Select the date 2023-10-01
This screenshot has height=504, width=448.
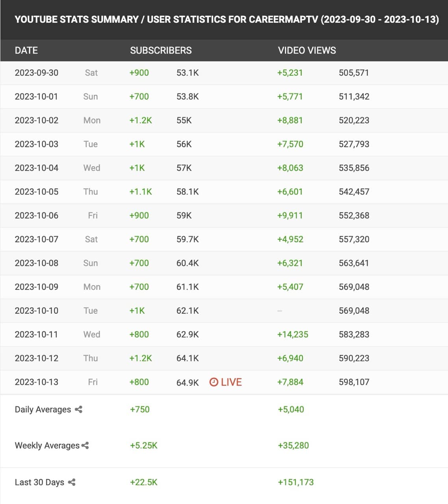click(x=36, y=96)
